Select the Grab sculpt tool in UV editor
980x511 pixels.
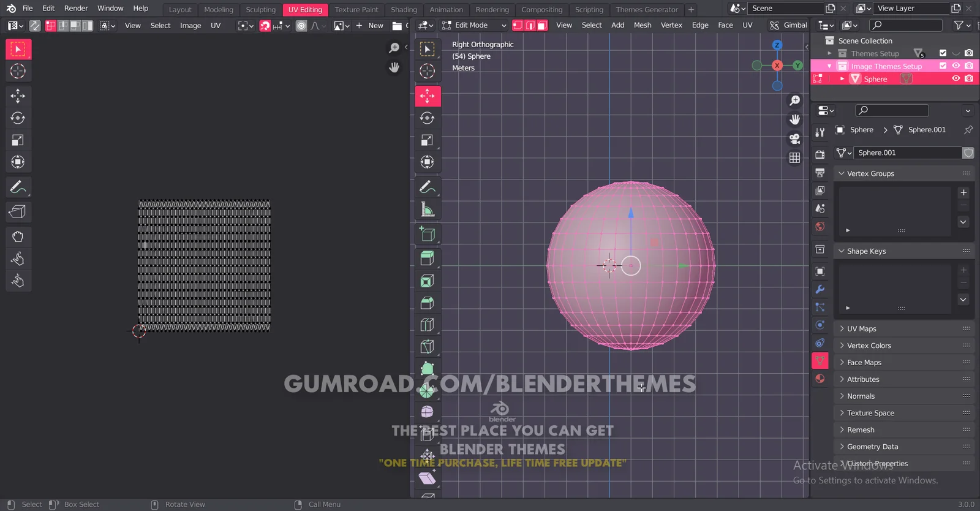pos(18,237)
